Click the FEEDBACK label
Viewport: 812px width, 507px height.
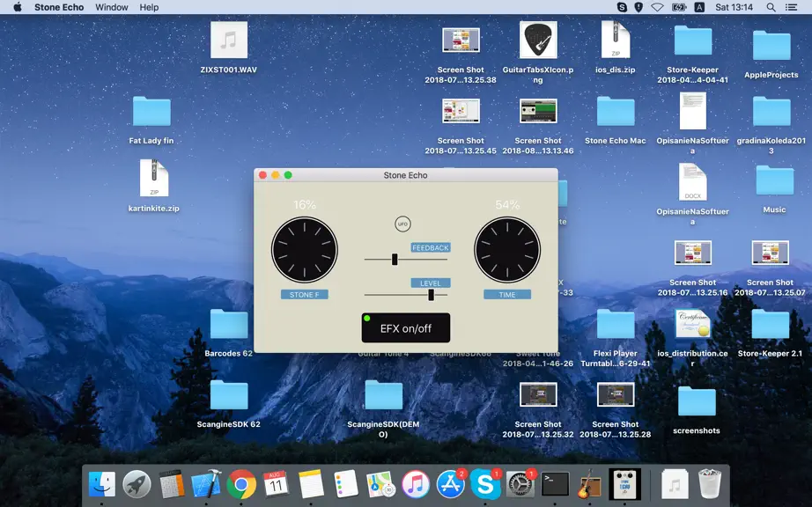(431, 248)
